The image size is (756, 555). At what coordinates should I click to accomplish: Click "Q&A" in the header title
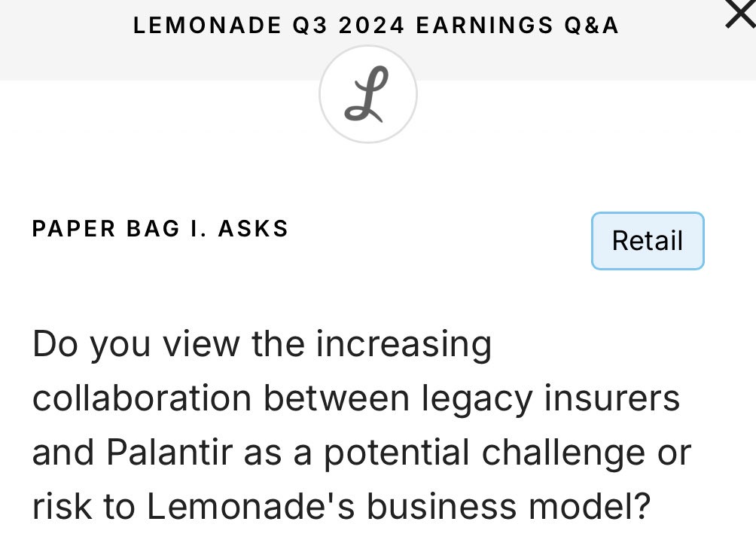click(591, 26)
